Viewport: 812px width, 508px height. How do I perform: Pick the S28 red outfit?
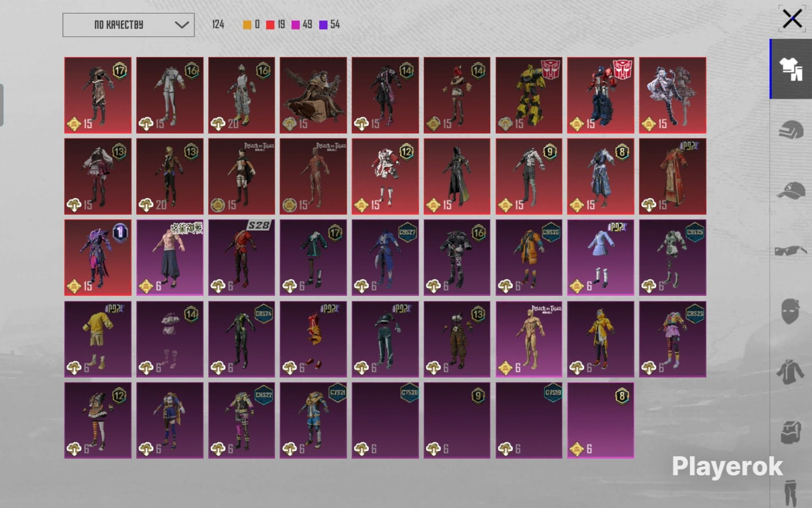tap(242, 258)
